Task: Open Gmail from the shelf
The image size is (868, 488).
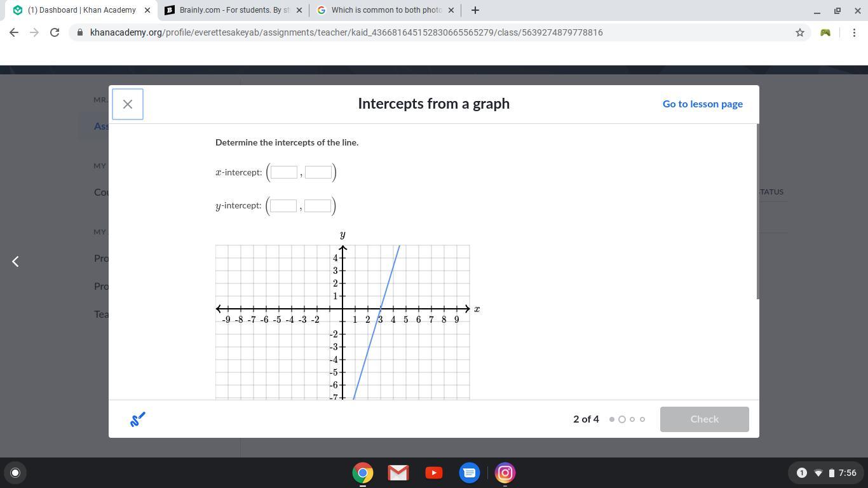Action: 398,473
